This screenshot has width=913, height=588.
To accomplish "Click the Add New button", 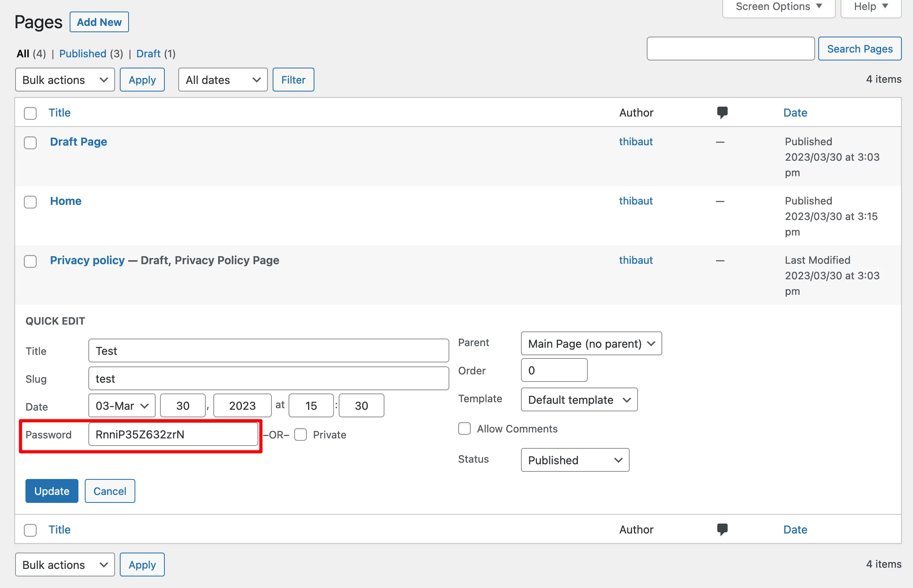I will (x=99, y=22).
